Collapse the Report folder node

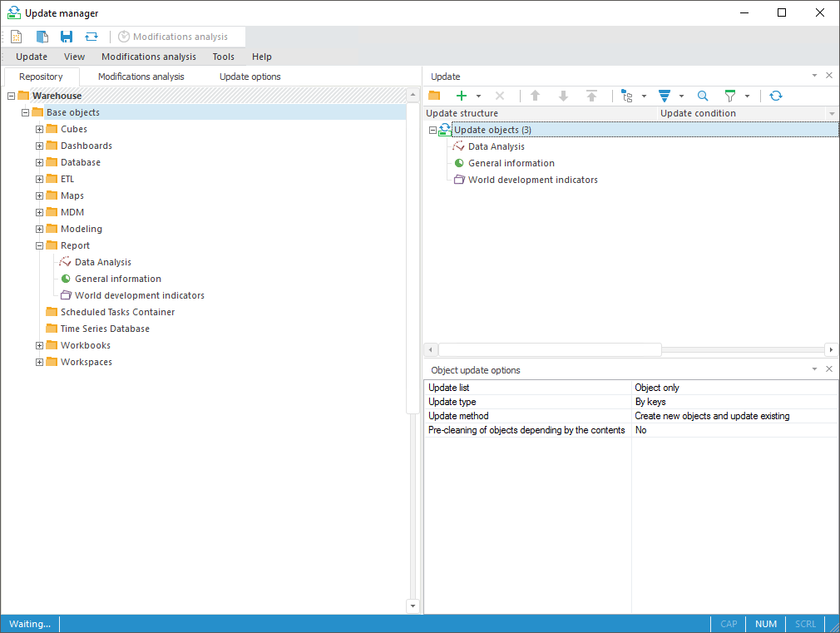[39, 245]
